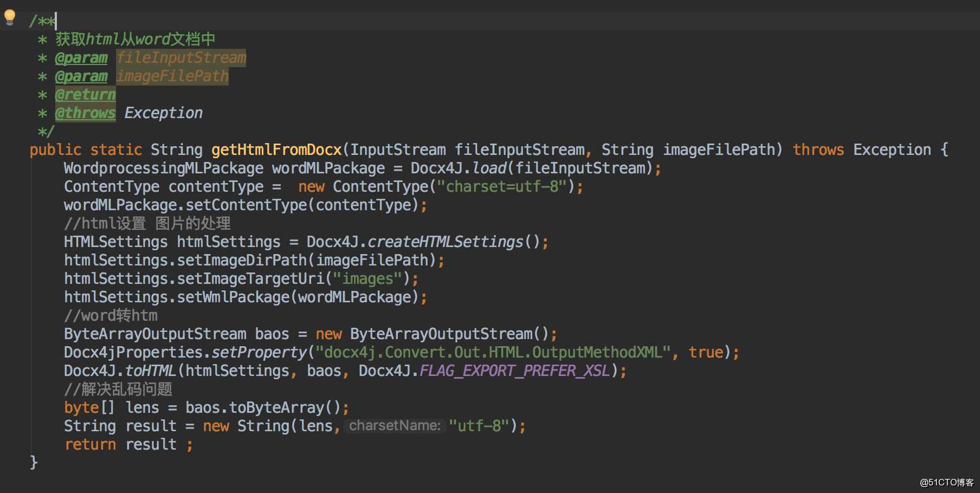Click the italic "load" method call
Screen dimensions: 980x493
click(x=489, y=168)
